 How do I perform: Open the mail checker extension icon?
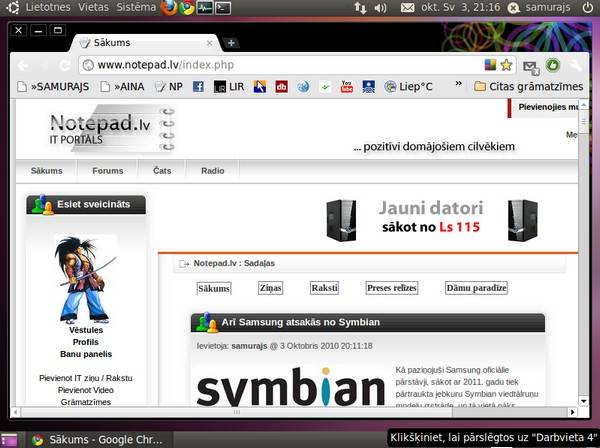[531, 67]
